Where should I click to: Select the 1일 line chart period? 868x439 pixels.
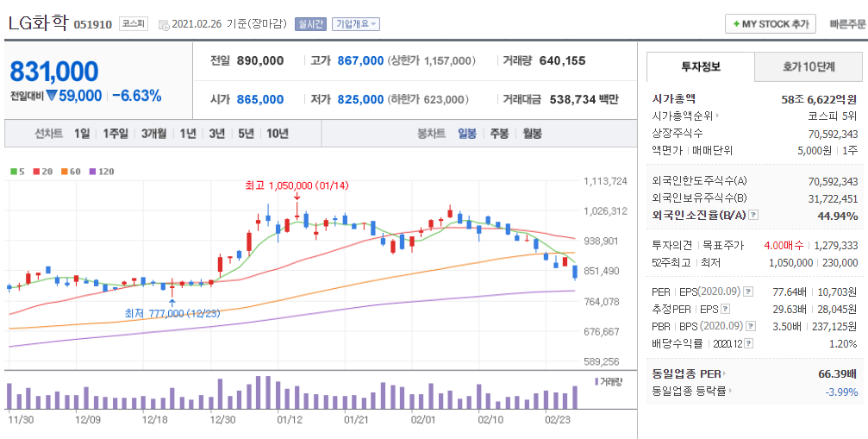(81, 134)
